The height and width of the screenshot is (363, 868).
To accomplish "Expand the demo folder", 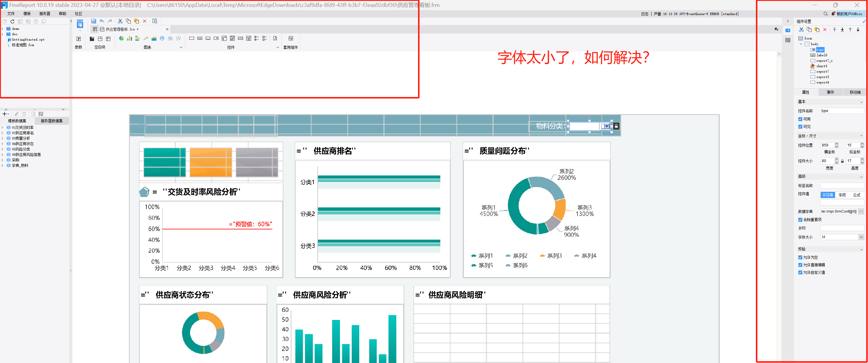I will (x=3, y=29).
